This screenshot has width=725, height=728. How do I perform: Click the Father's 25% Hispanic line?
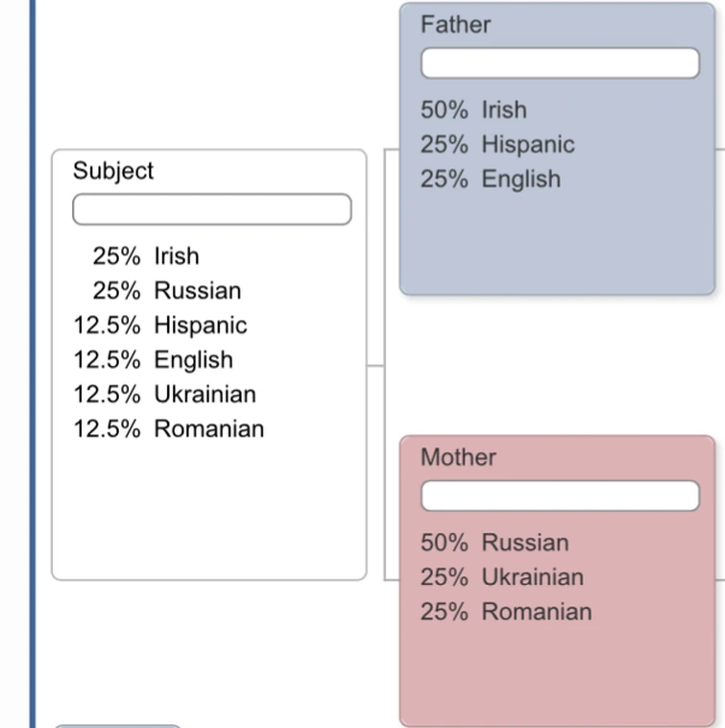tap(497, 145)
